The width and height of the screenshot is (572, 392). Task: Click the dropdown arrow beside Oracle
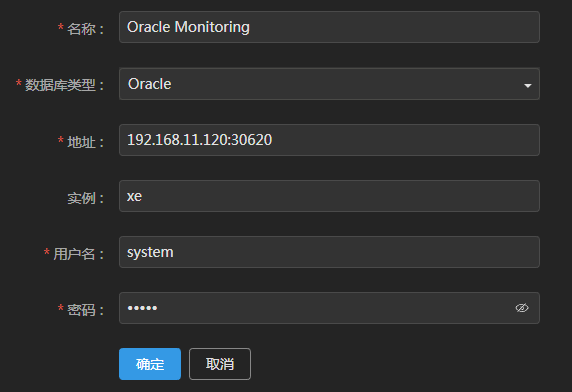pyautogui.click(x=527, y=86)
